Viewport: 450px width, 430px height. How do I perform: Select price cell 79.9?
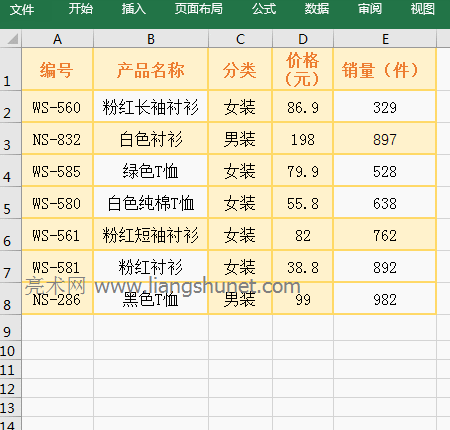[303, 171]
